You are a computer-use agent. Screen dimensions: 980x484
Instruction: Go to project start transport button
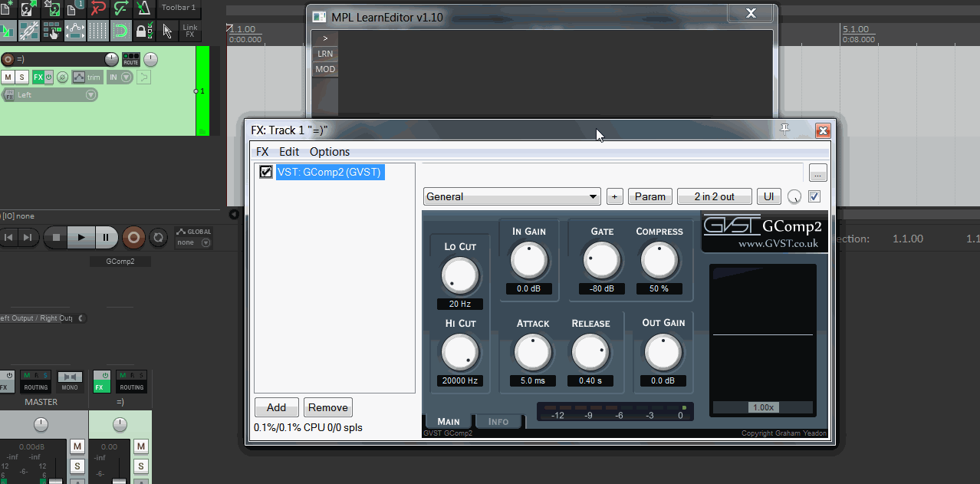tap(8, 238)
